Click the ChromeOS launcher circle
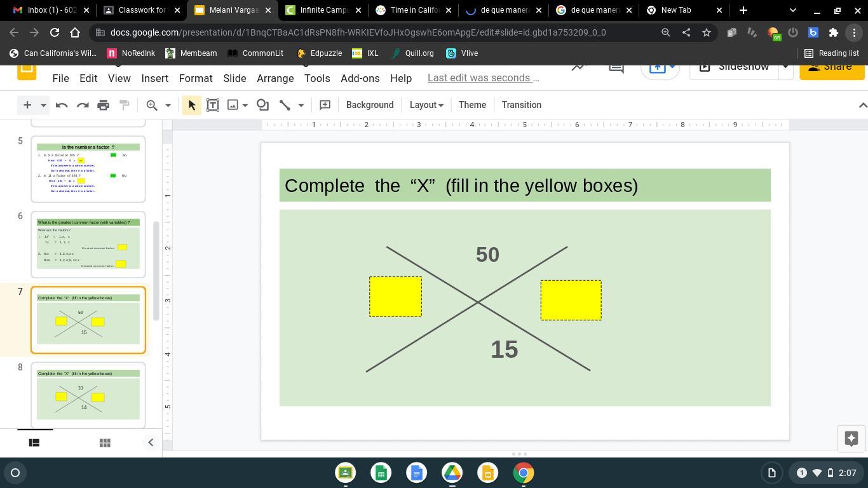The image size is (868, 488). 15,473
